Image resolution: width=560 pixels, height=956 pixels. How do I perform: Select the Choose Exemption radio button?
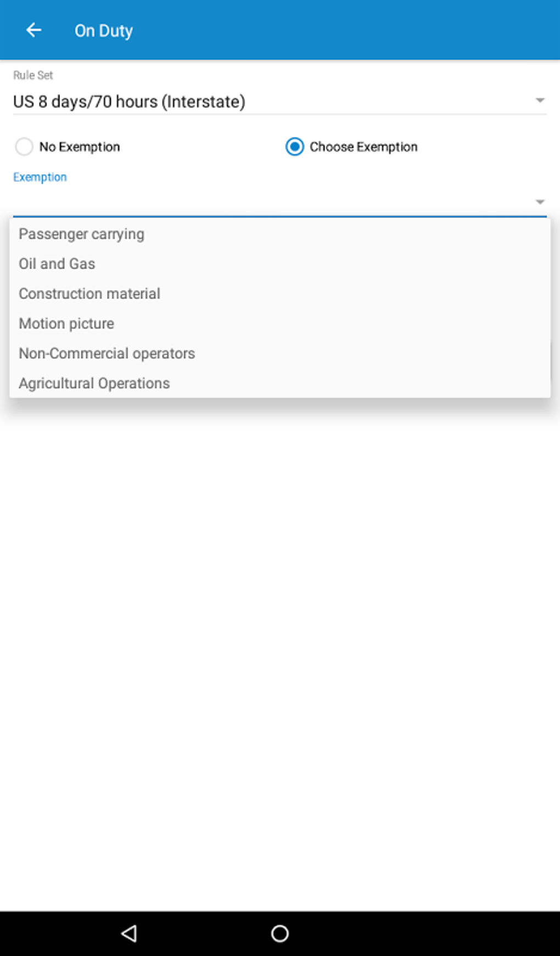295,147
